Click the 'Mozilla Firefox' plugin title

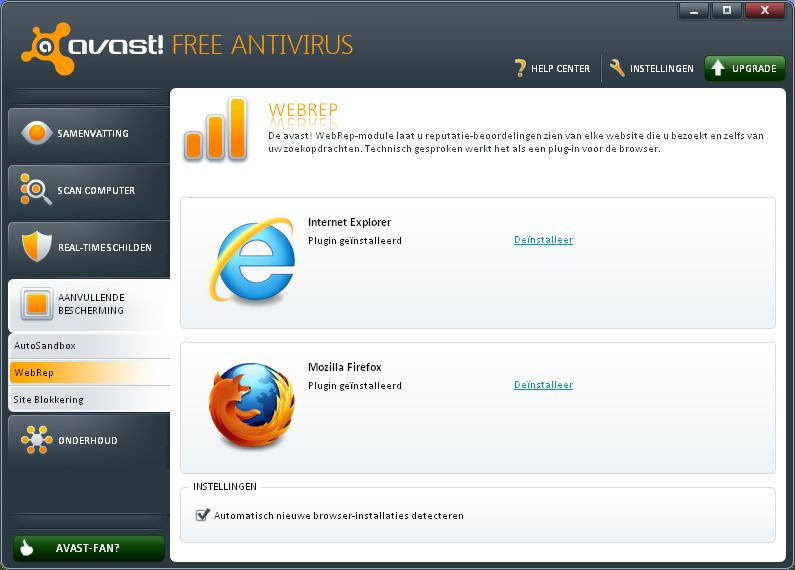pos(345,367)
